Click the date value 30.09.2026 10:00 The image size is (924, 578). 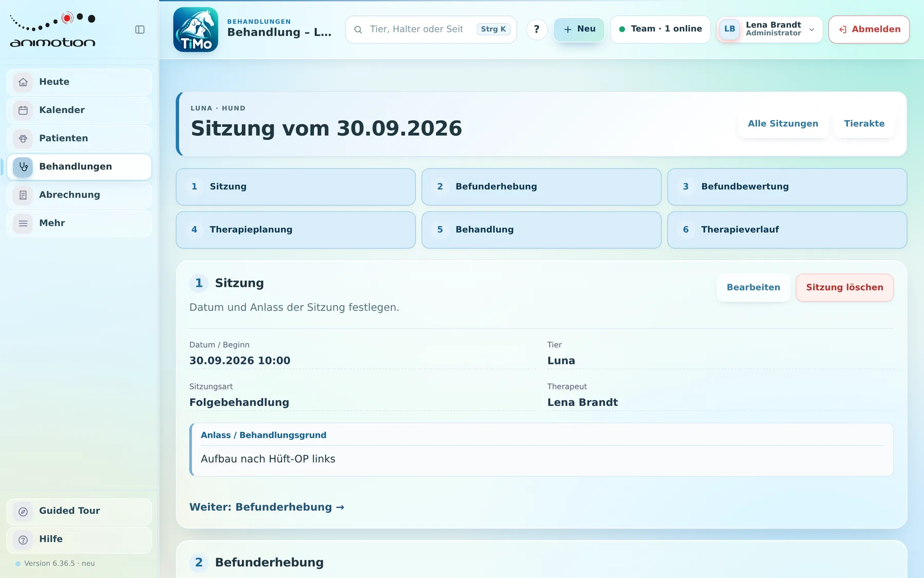click(x=240, y=361)
